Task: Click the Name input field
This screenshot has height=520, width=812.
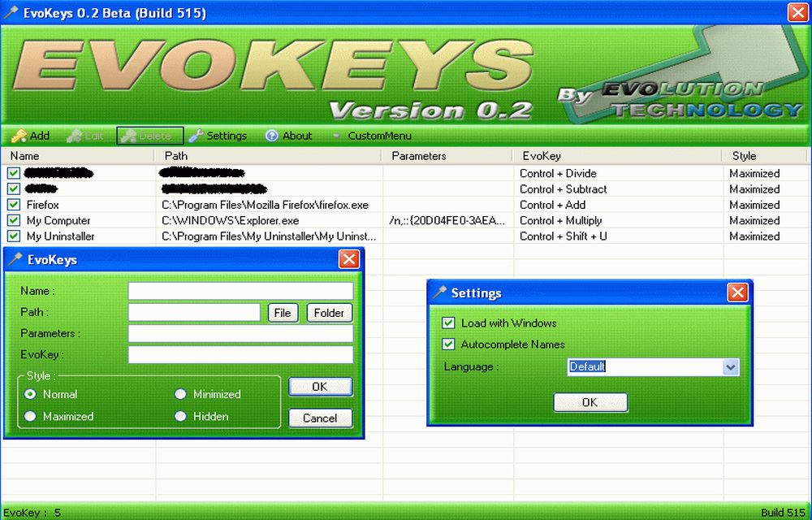Action: click(241, 291)
